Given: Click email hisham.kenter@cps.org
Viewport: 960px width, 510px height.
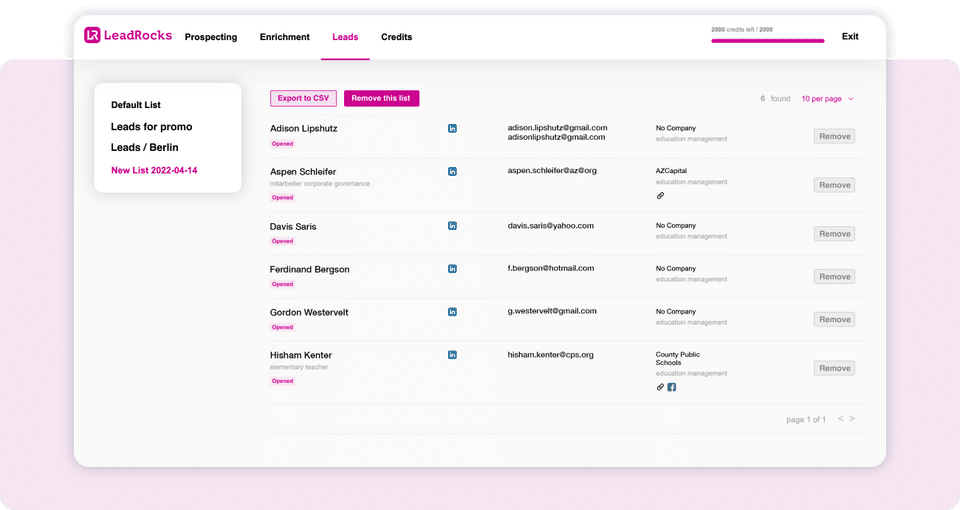Looking at the screenshot, I should pyautogui.click(x=550, y=354).
